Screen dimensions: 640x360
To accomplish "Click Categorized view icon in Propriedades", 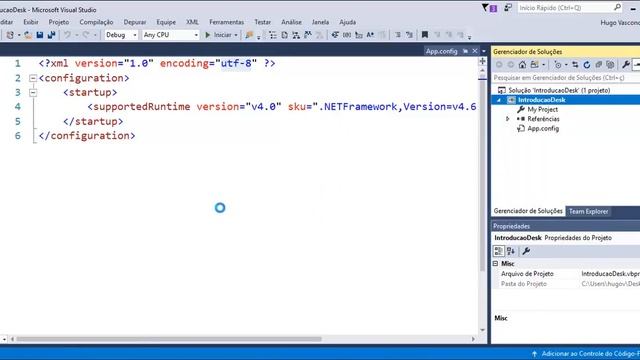I will (498, 251).
